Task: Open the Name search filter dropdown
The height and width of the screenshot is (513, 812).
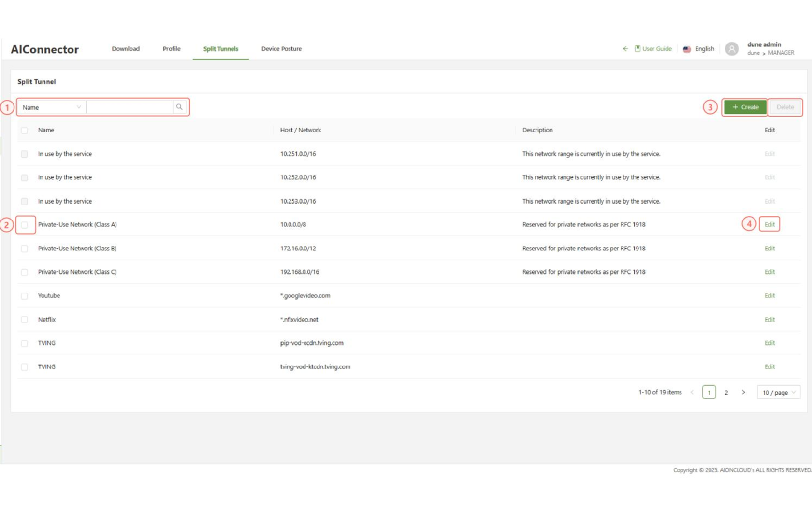Action: click(x=51, y=107)
